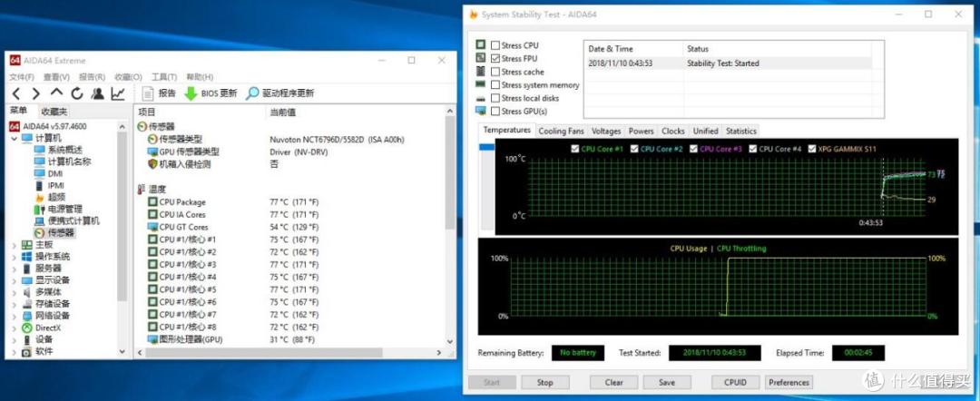
Task: Go forward with AIDA64 right arrow
Action: pos(36,93)
